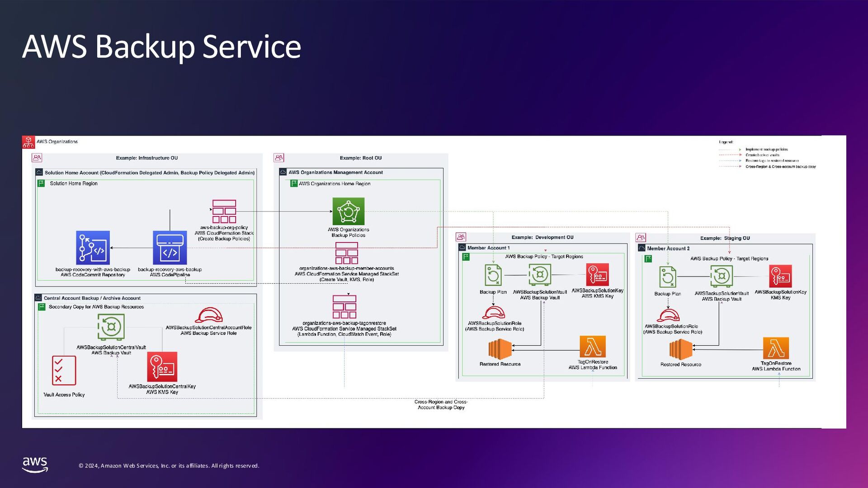Click the AWS Backup Vault icon in Member Account 2
Image resolution: width=868 pixels, height=488 pixels.
tap(721, 276)
